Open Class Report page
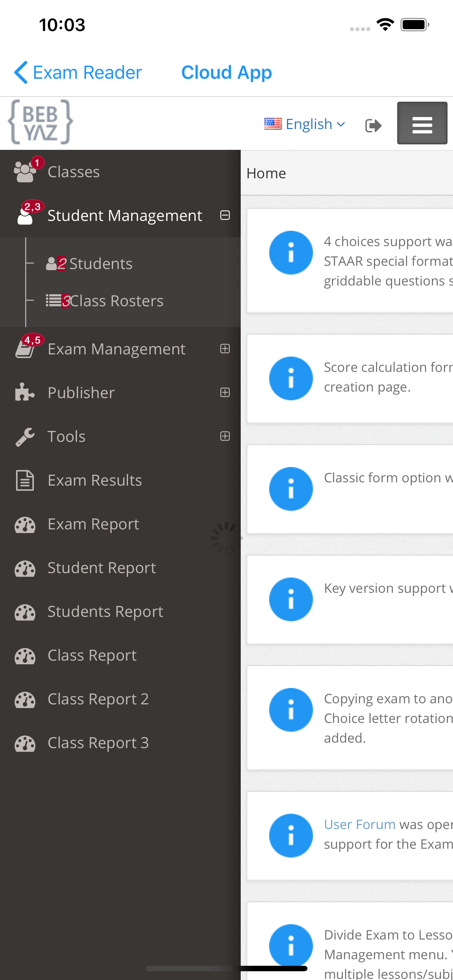 (120, 655)
